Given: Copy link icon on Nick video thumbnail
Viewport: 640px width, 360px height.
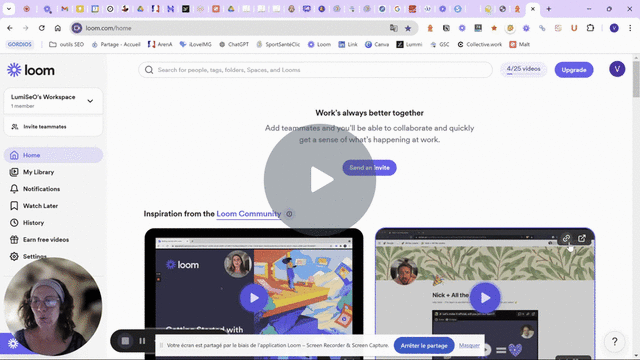Looking at the screenshot, I should coord(566,238).
